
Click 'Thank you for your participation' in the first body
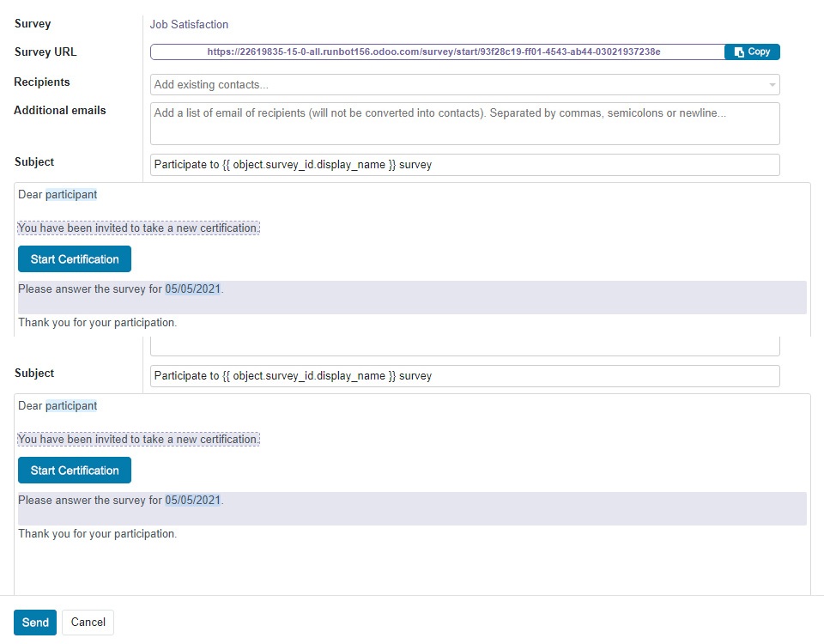[97, 322]
